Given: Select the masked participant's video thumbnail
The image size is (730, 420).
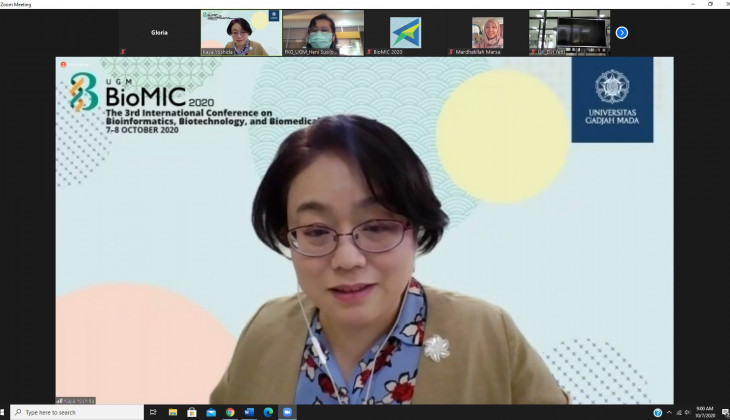Looking at the screenshot, I should [x=323, y=33].
